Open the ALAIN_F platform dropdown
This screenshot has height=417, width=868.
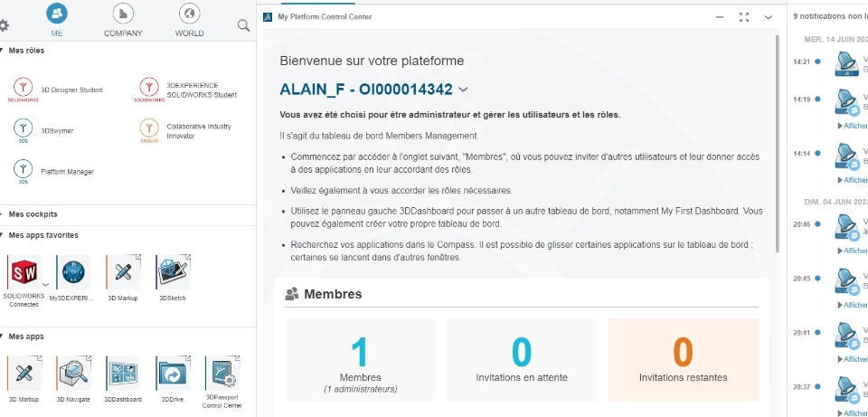pos(463,90)
